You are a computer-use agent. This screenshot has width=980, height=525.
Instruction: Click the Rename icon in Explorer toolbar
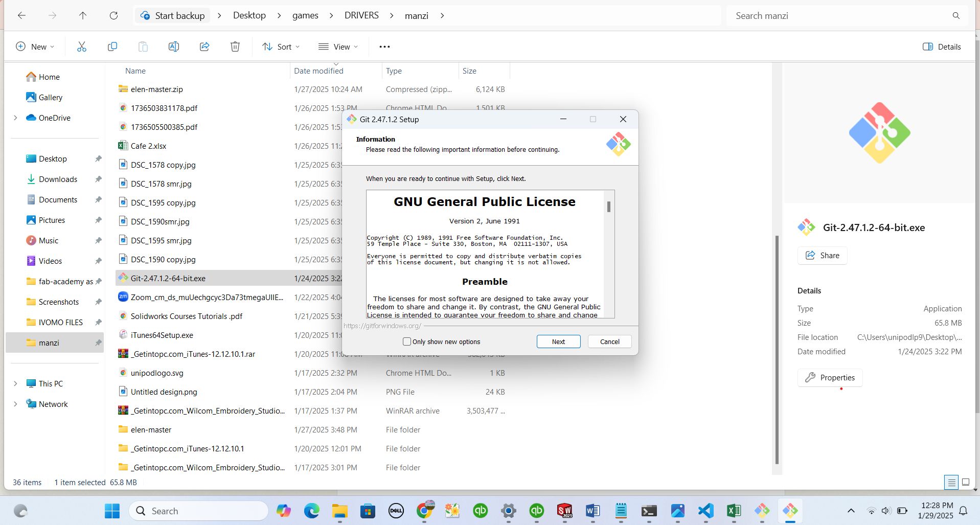[173, 47]
